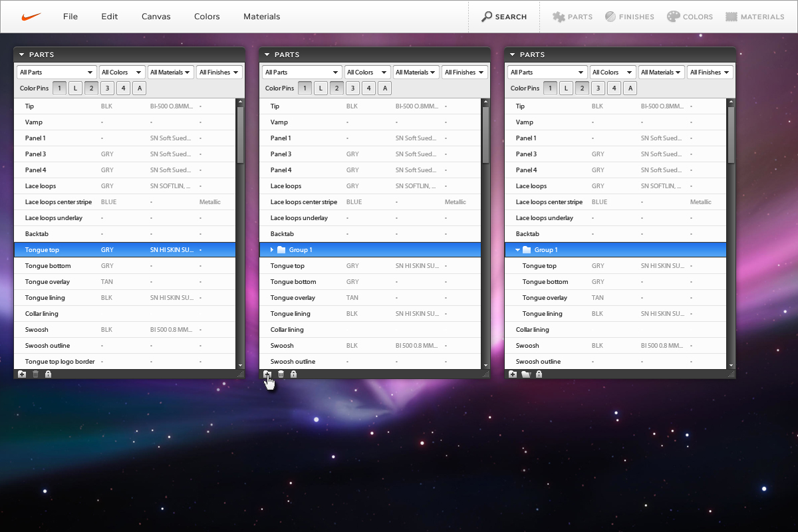Open the Canvas menu
The height and width of the screenshot is (532, 798).
pyautogui.click(x=156, y=17)
